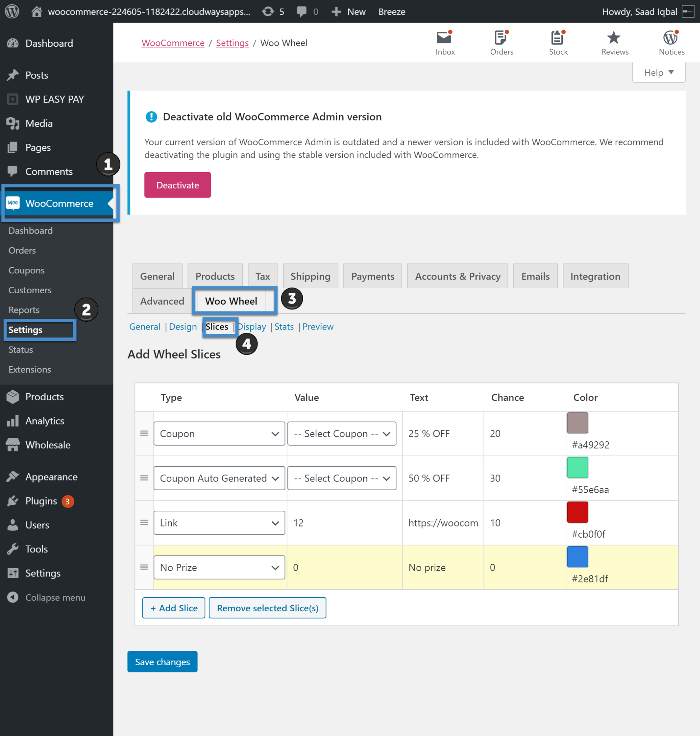Open the Orders activity icon

click(501, 43)
